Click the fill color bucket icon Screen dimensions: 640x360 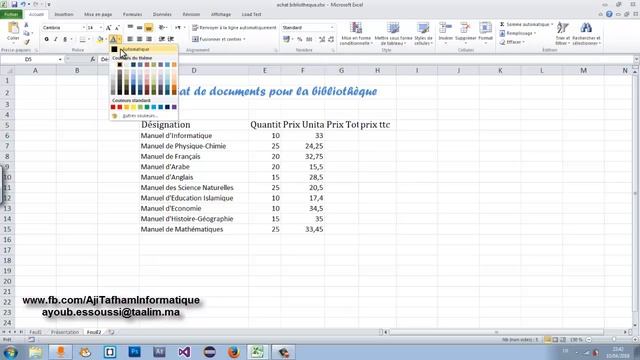tap(100, 39)
